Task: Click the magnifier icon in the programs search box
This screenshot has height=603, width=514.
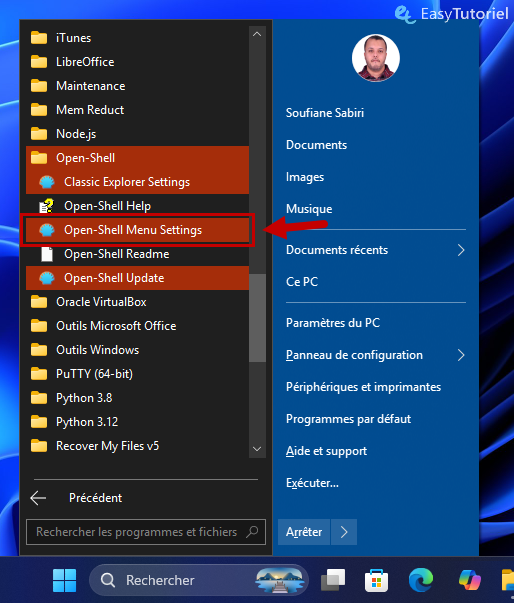Action: point(252,532)
